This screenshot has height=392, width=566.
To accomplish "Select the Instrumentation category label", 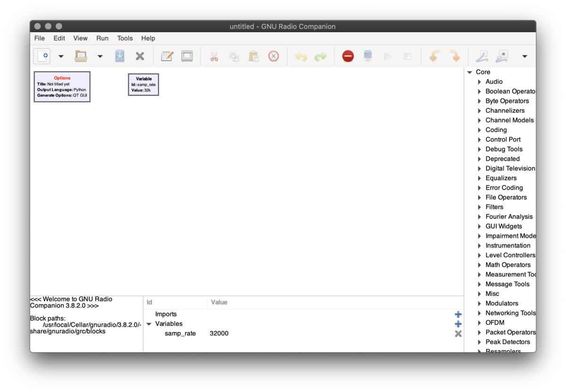I will (508, 246).
